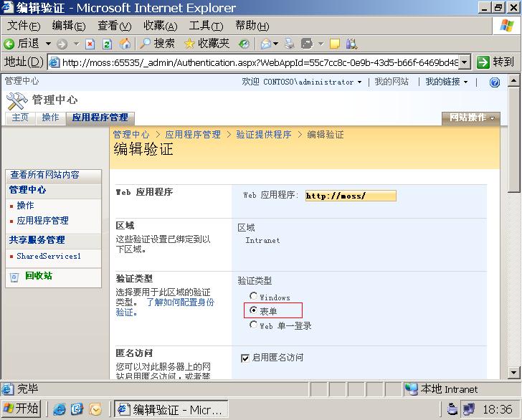
Task: Select the Windows authentication radio button
Action: coord(253,296)
